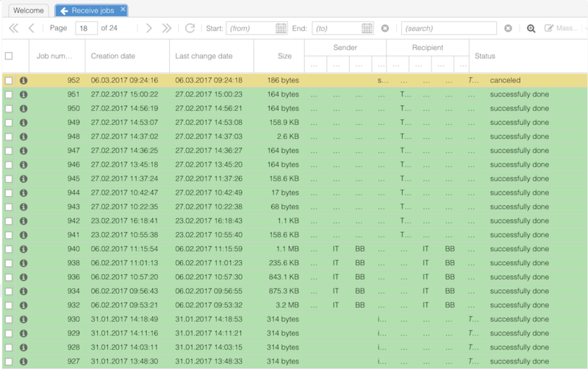Select the checkbox for job 927

pyautogui.click(x=9, y=361)
